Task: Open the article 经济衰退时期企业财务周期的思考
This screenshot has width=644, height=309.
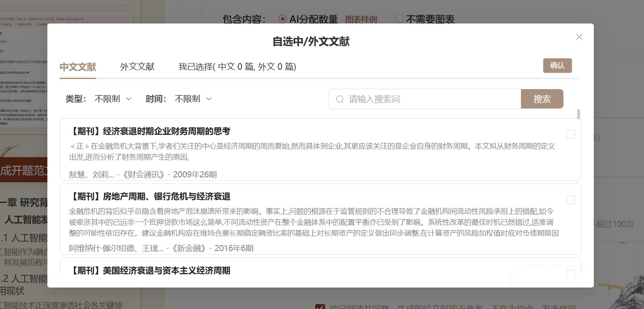Action: [150, 131]
